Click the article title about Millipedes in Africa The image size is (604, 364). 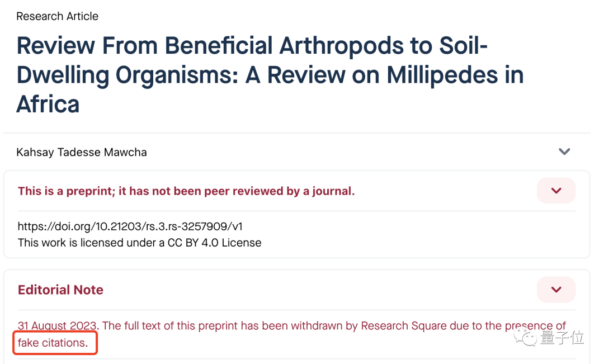point(270,75)
